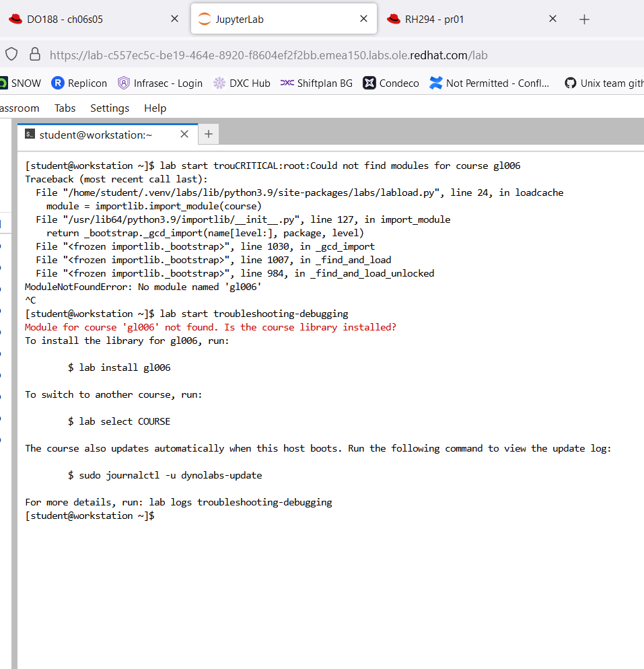
Task: Click the padlock icon in the address bar
Action: (x=34, y=52)
